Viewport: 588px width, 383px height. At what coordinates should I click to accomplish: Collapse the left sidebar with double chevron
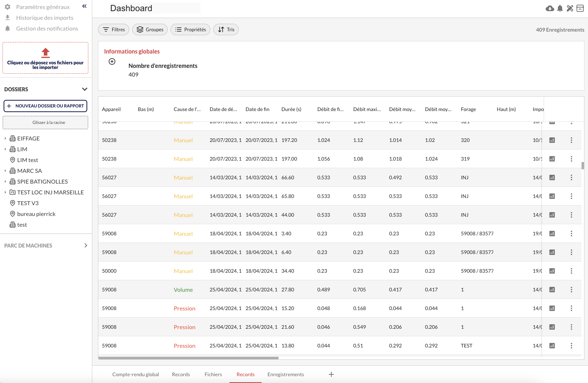(x=84, y=6)
